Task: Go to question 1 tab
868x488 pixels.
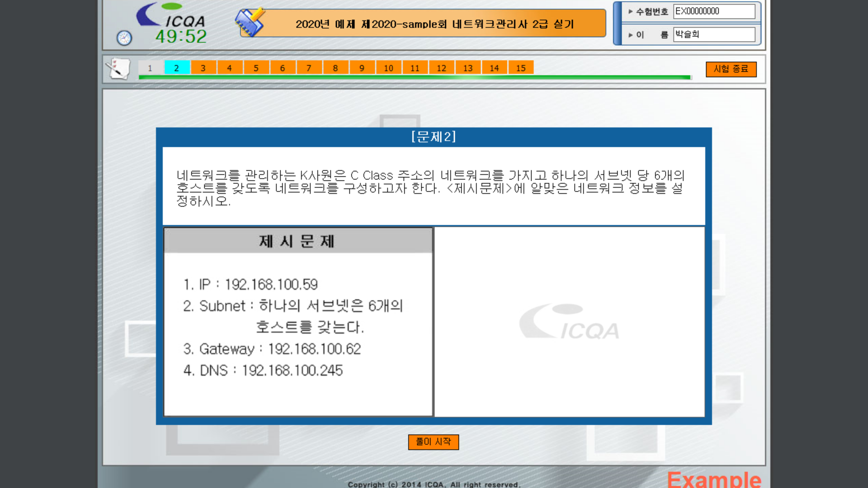Action: point(150,68)
